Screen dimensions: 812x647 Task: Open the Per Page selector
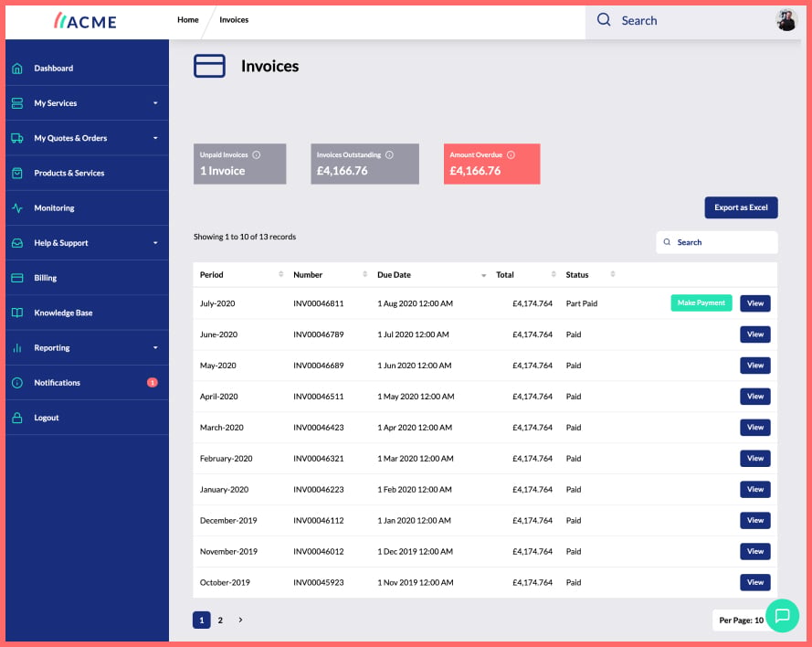click(741, 620)
